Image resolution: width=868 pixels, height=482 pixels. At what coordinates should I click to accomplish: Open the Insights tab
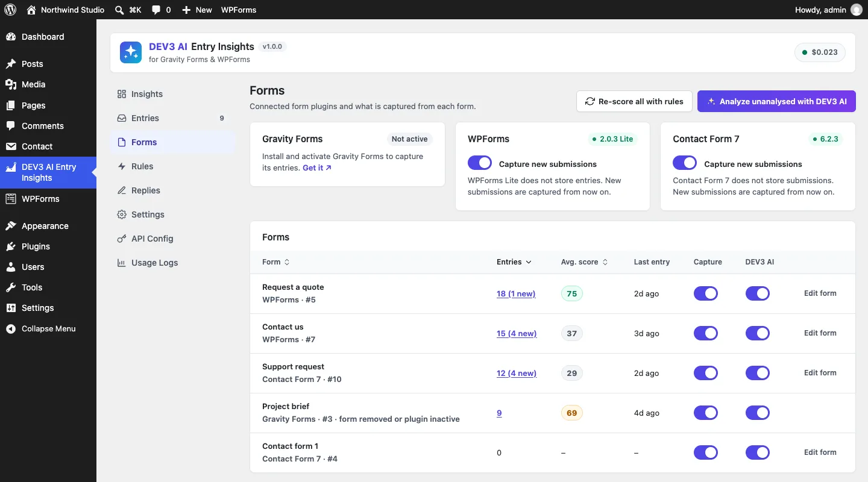pos(173,94)
